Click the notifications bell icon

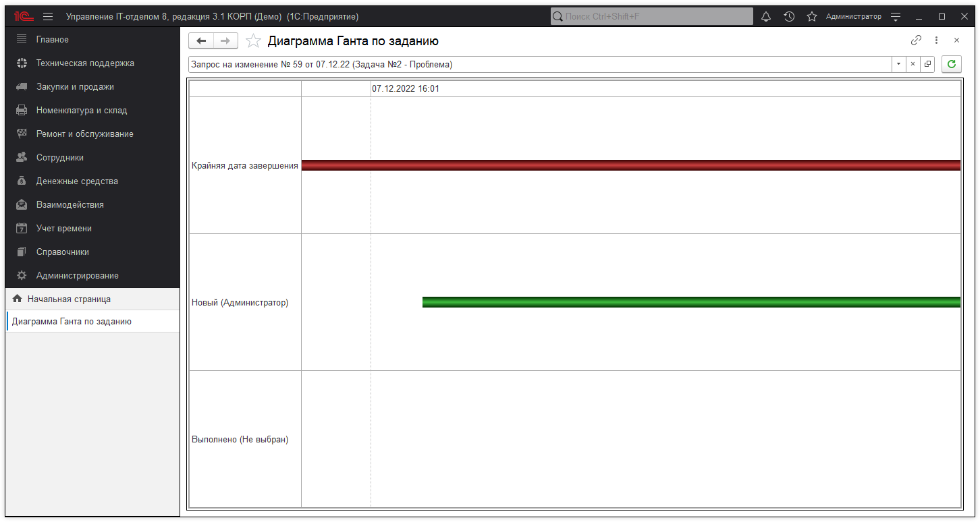[766, 16]
